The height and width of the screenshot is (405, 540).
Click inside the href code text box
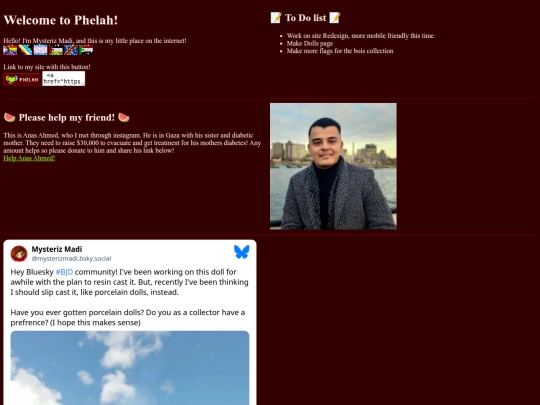pos(63,79)
